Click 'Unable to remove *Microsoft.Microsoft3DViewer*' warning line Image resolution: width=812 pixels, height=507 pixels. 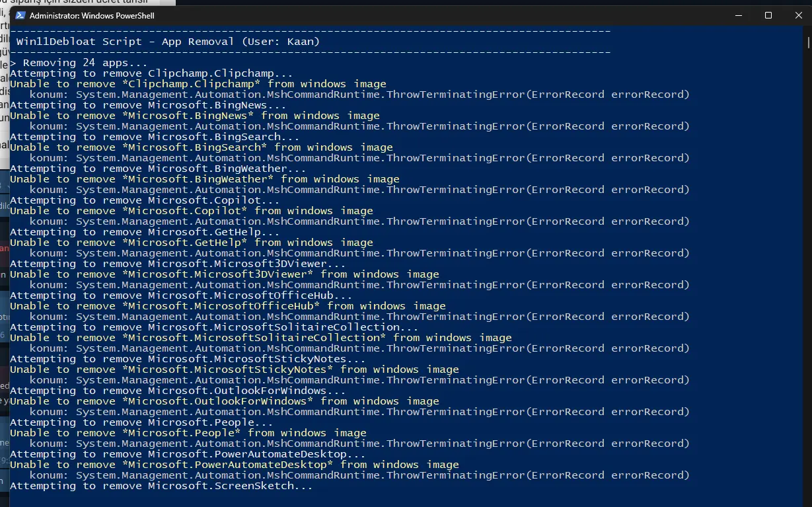[225, 274]
